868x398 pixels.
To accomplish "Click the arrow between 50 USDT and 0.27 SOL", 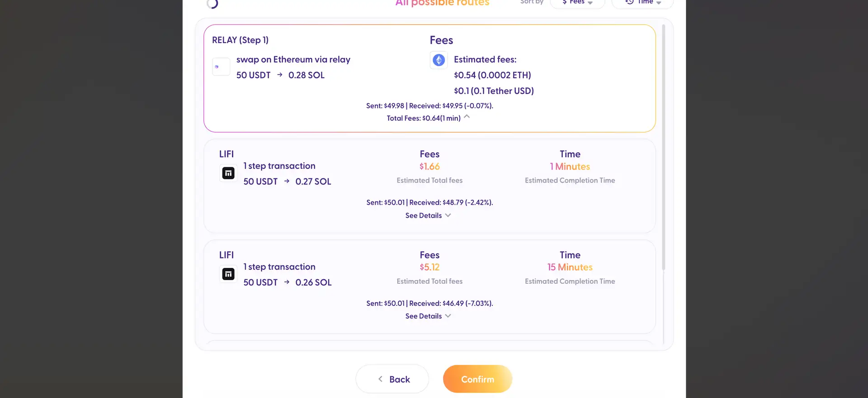I will point(287,181).
